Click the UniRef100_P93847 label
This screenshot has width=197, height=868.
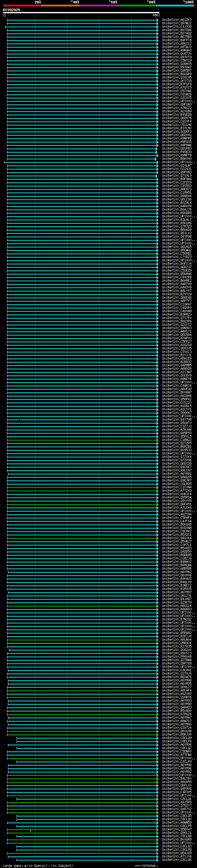[177, 67]
